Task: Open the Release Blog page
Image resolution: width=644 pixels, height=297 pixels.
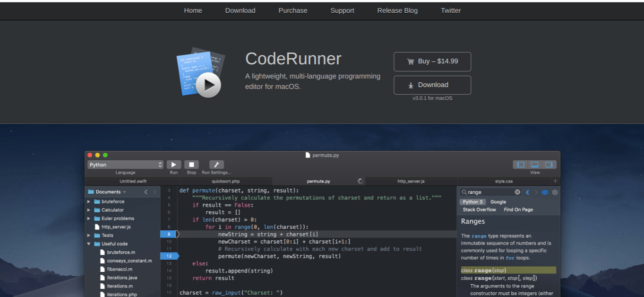Action: coord(397,10)
